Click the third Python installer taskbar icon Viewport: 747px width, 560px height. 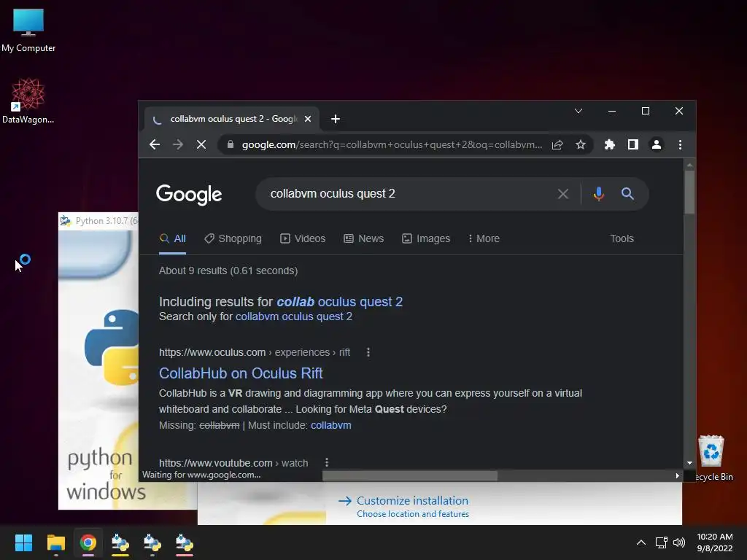coord(185,542)
